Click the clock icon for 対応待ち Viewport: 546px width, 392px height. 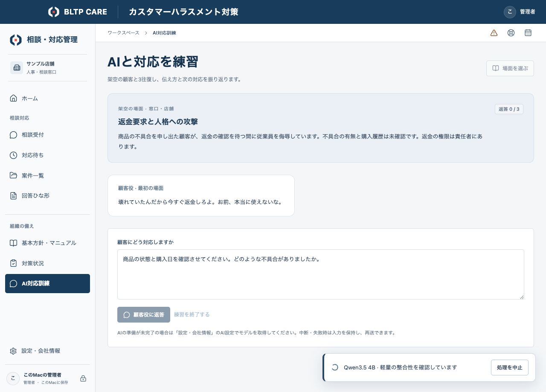13,155
